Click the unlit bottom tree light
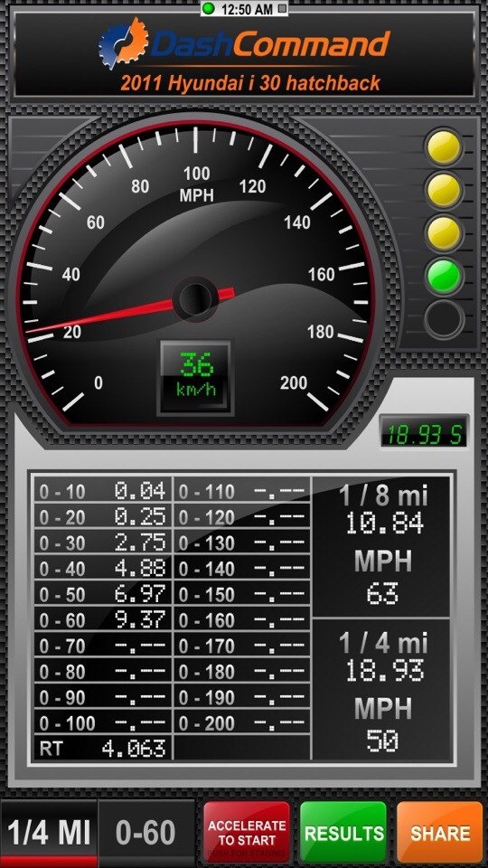The image size is (488, 868). (x=444, y=319)
